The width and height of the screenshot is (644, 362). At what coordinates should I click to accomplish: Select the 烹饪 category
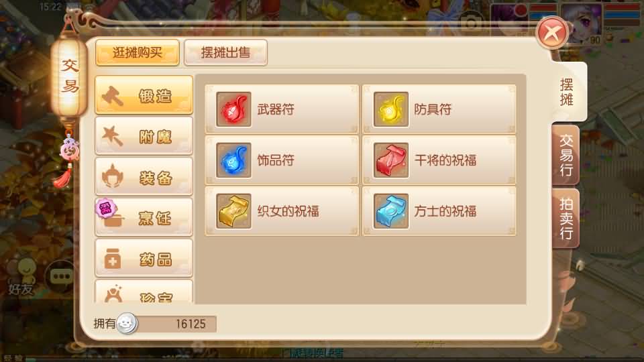coord(144,217)
